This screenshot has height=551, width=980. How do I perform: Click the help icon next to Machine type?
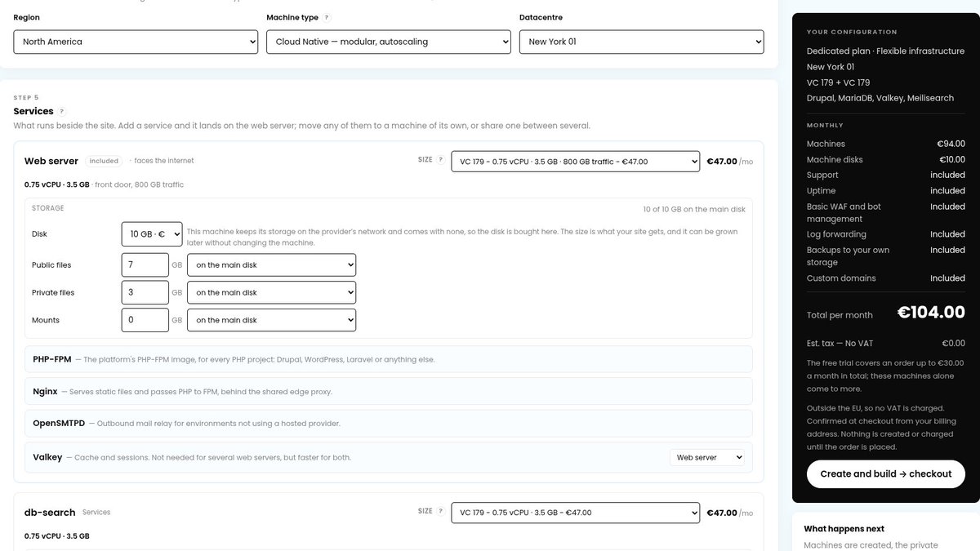coord(327,17)
